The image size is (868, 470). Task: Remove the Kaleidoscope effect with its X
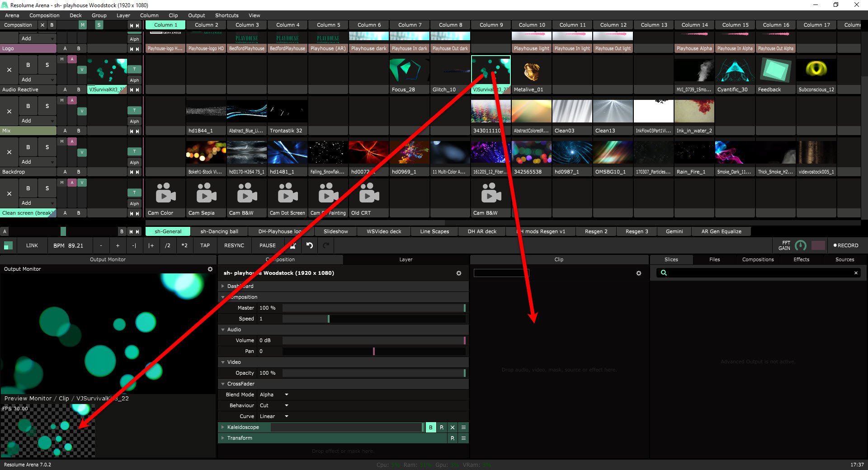click(453, 427)
